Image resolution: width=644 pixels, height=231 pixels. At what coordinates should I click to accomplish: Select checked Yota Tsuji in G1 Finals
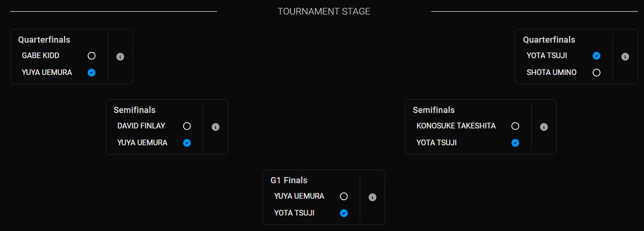point(344,213)
